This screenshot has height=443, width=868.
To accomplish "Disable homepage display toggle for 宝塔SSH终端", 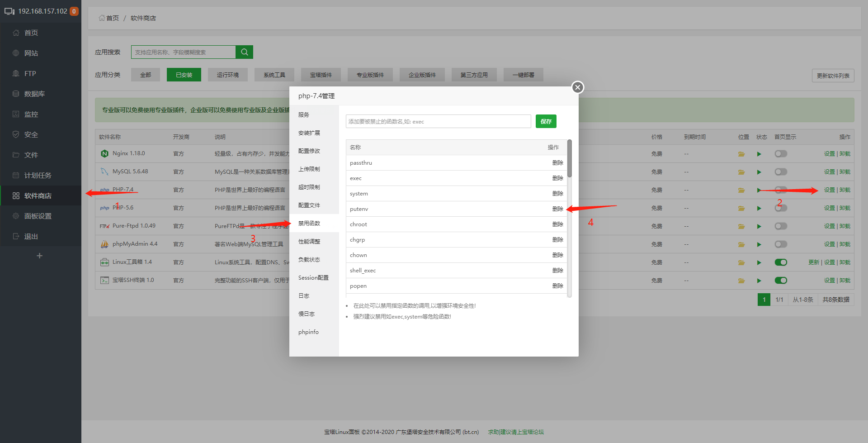I will pyautogui.click(x=781, y=281).
